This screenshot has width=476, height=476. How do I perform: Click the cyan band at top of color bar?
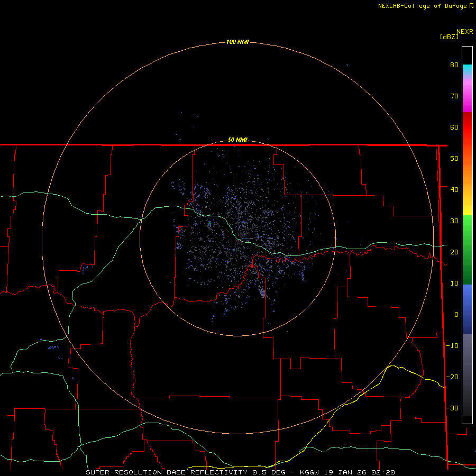point(467,68)
